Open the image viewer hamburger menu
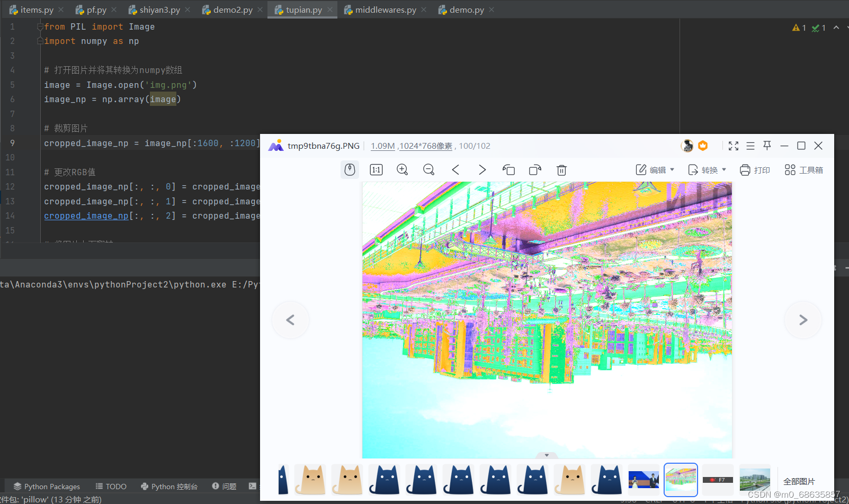 (750, 146)
